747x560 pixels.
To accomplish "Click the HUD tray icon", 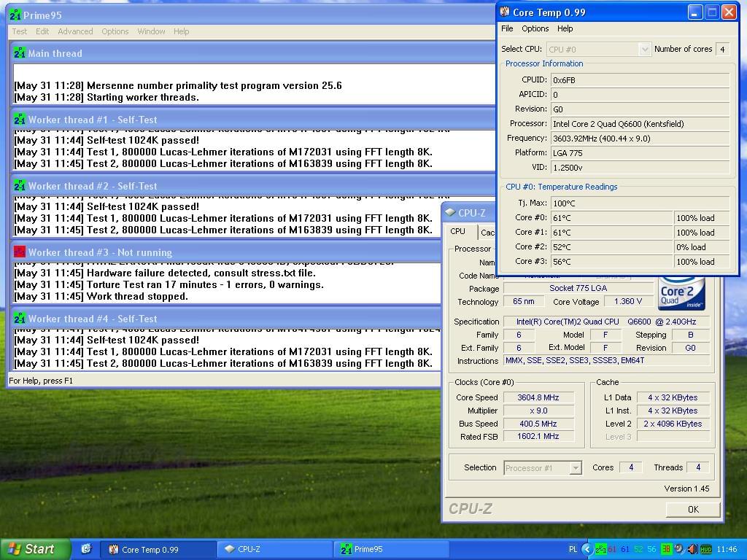I will click(x=705, y=549).
